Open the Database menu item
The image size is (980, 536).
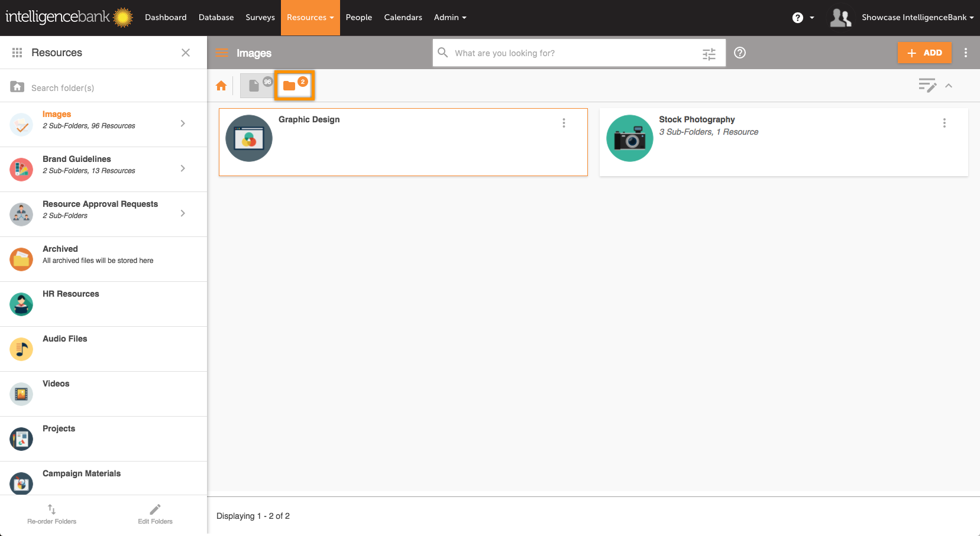216,18
